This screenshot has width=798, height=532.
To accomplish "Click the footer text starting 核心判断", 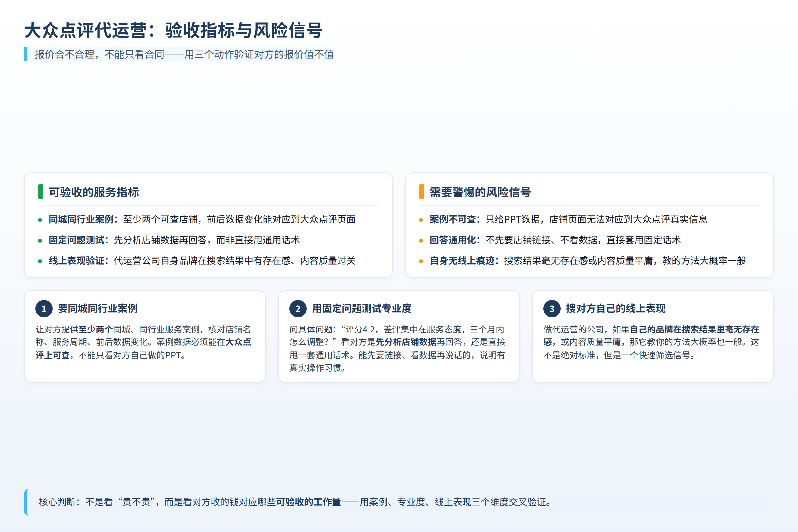I will [296, 502].
